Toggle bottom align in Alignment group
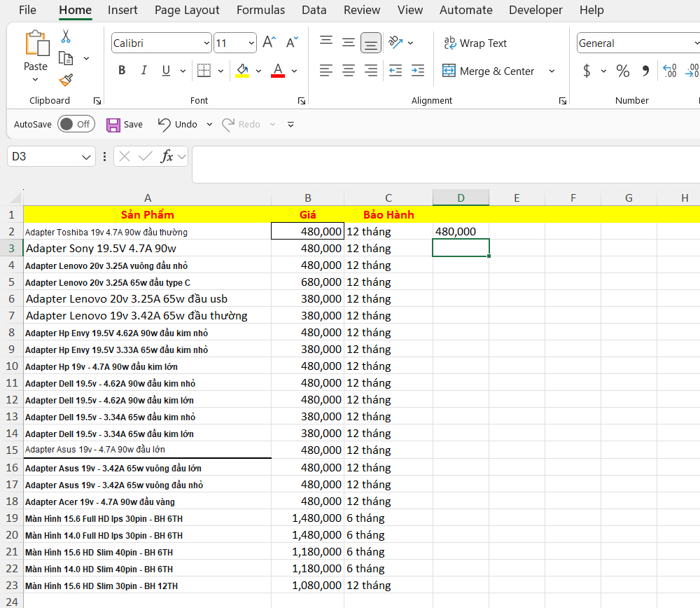This screenshot has height=608, width=700. click(x=371, y=43)
